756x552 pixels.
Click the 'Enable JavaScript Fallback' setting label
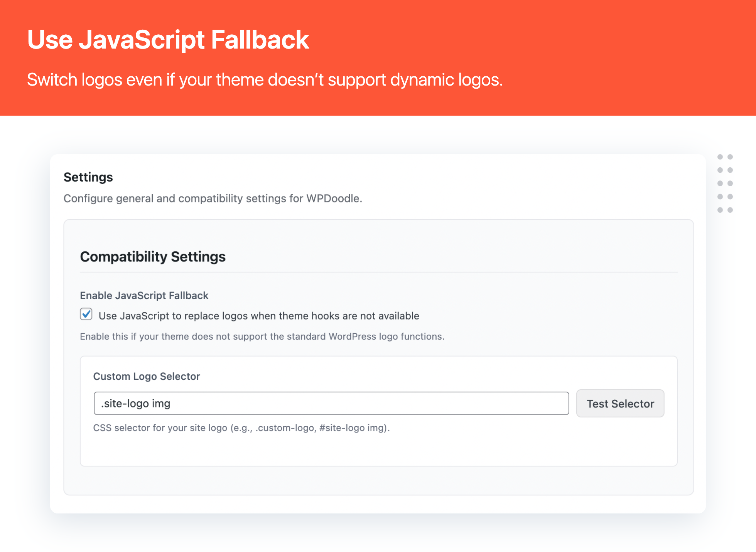click(x=144, y=296)
